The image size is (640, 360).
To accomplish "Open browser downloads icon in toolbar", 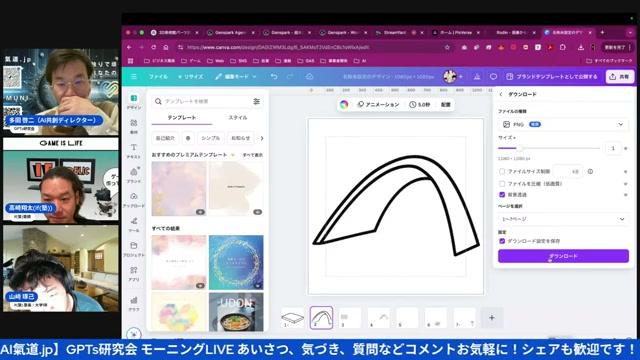I will tap(580, 47).
